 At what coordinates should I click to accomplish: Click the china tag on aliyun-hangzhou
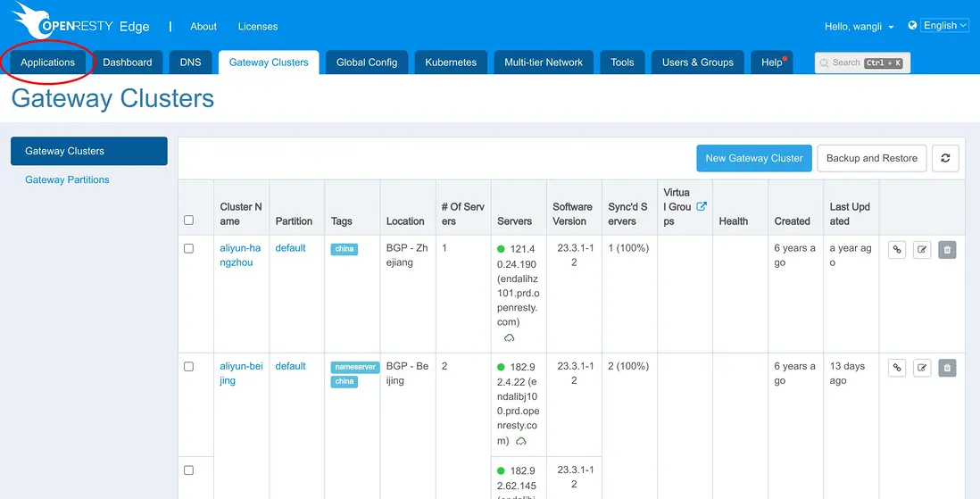point(345,249)
